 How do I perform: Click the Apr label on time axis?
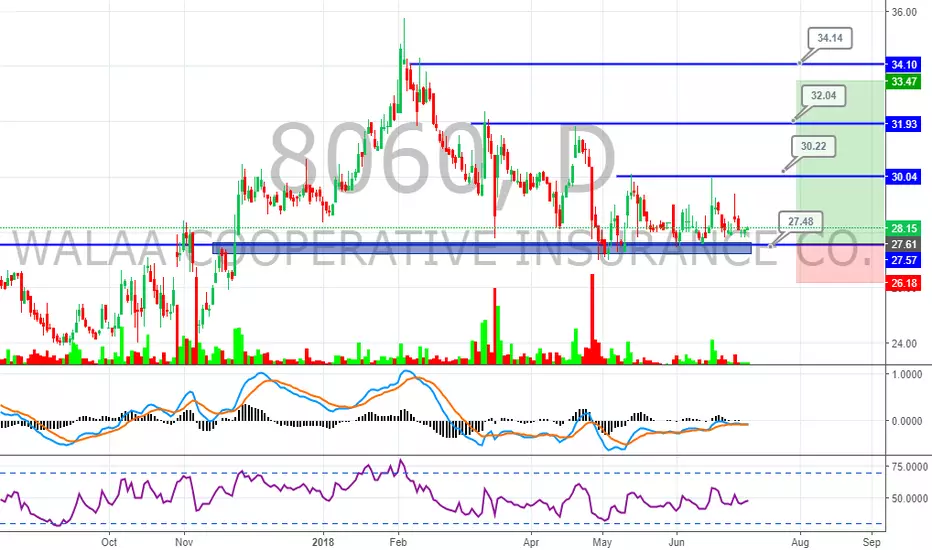pos(531,542)
